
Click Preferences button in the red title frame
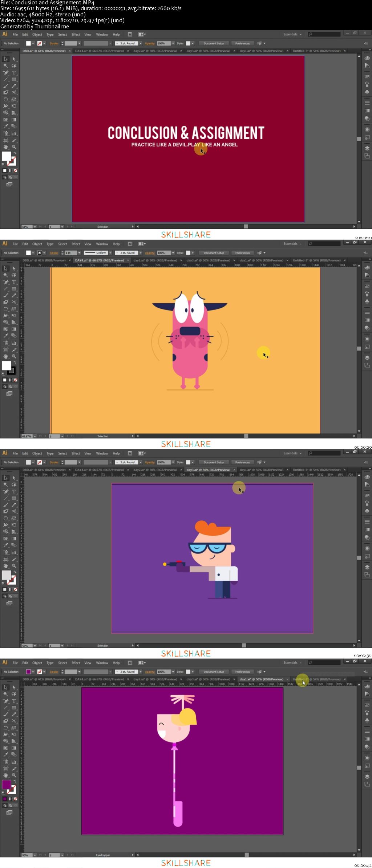[x=242, y=43]
